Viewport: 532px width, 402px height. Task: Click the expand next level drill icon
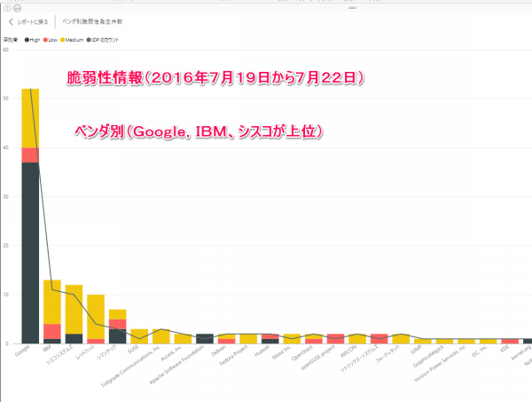pyautogui.click(x=18, y=8)
